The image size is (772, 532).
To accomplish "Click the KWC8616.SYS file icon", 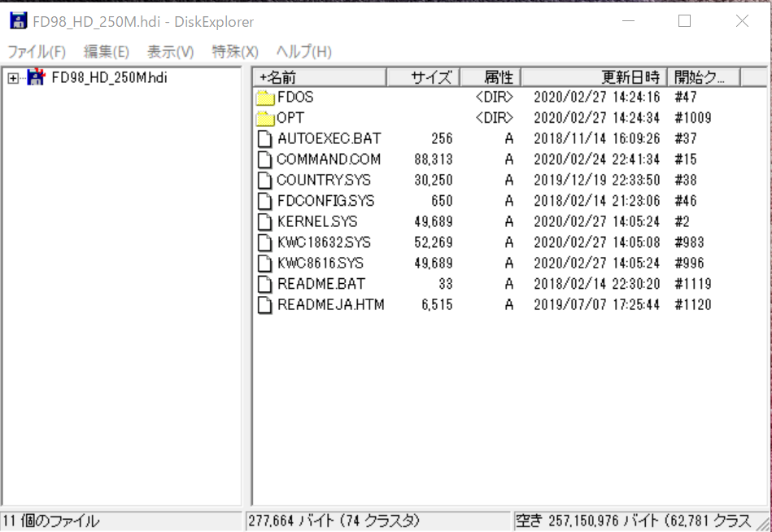I will point(265,264).
